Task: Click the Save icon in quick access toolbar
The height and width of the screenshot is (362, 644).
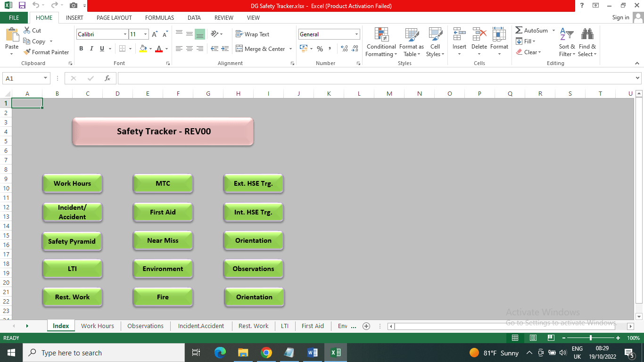Action: [22, 6]
